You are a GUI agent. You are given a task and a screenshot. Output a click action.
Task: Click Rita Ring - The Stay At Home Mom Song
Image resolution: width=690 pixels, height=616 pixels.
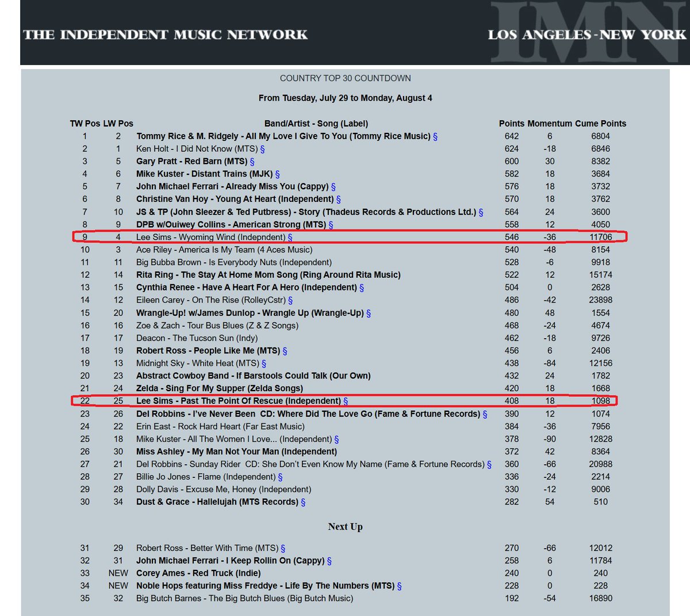pyautogui.click(x=269, y=275)
